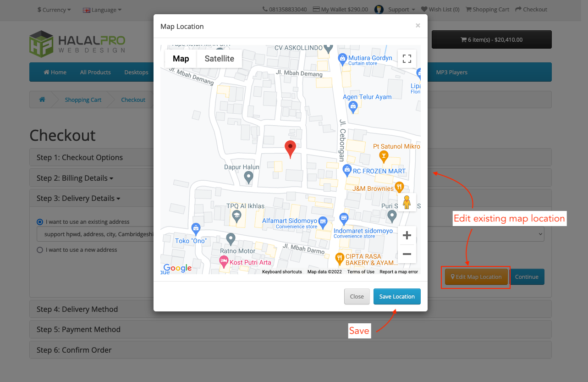Select the Pegman street view figure
This screenshot has width=588, height=382.
point(407,202)
